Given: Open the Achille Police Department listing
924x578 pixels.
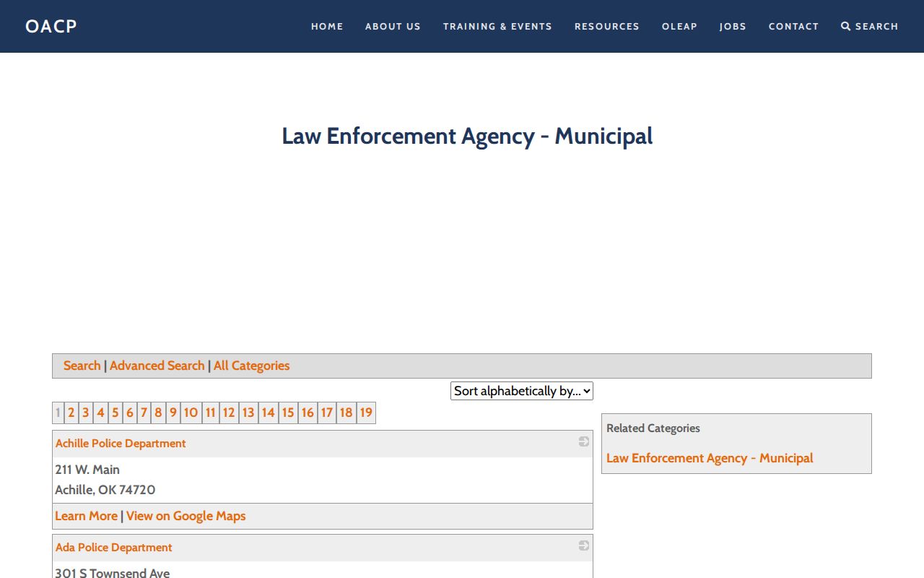Looking at the screenshot, I should tap(121, 444).
